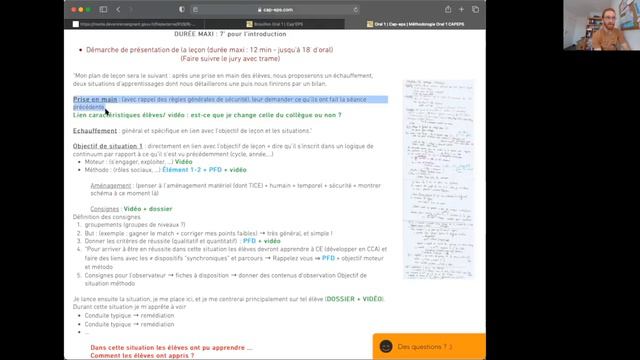
Task: Open the Share menu icon
Action: coord(448,9)
